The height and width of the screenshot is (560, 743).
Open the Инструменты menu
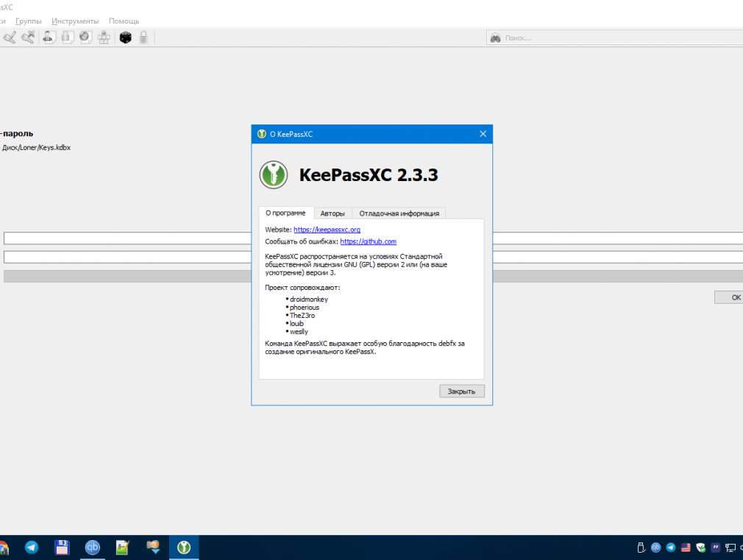[x=75, y=21]
